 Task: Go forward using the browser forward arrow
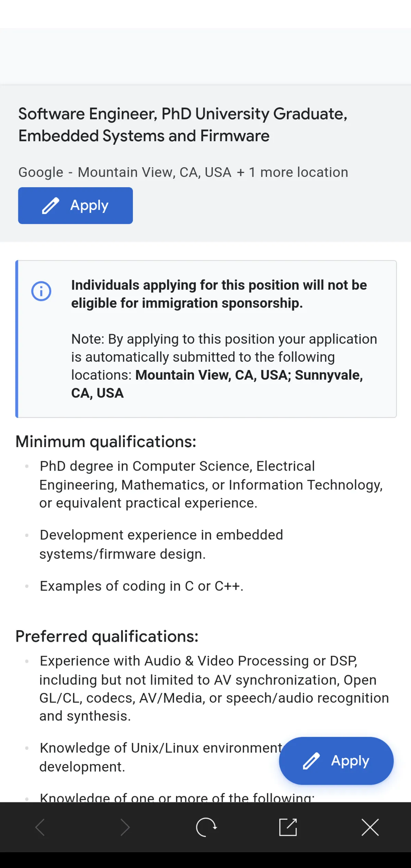125,827
